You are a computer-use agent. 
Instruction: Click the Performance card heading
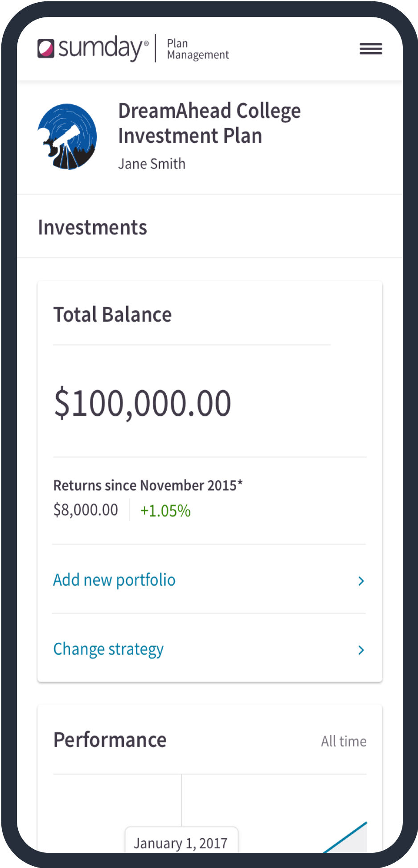coord(110,740)
